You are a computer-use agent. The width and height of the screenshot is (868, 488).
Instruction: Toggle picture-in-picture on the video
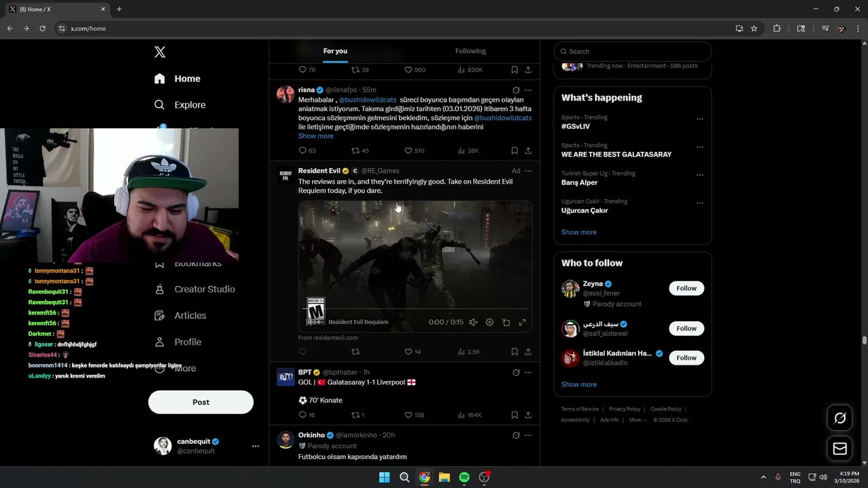coord(506,323)
